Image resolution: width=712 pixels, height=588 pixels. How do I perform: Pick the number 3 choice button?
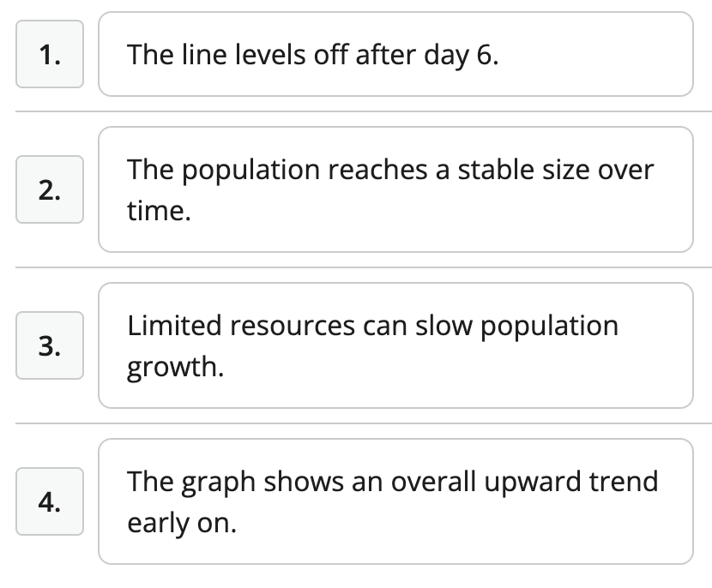click(50, 345)
